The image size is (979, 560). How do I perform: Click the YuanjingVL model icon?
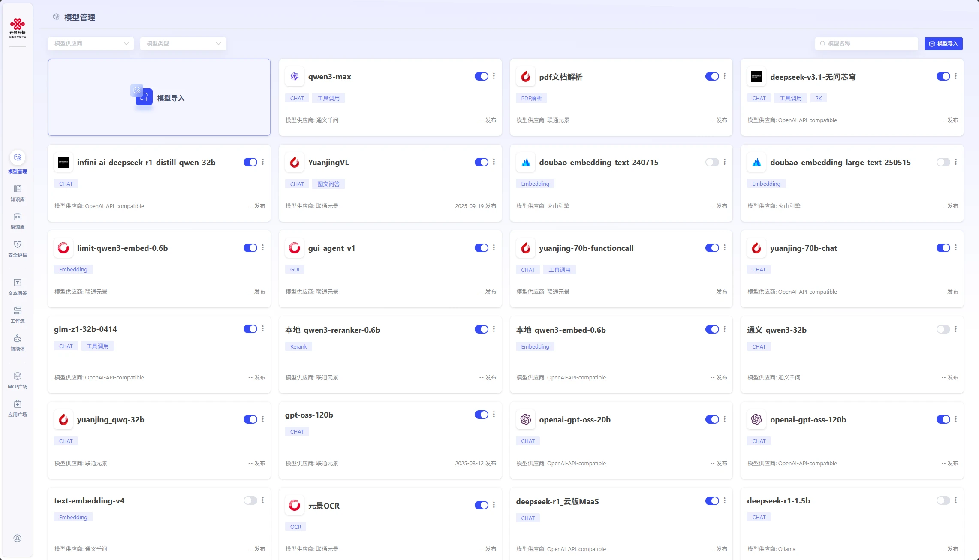(295, 162)
